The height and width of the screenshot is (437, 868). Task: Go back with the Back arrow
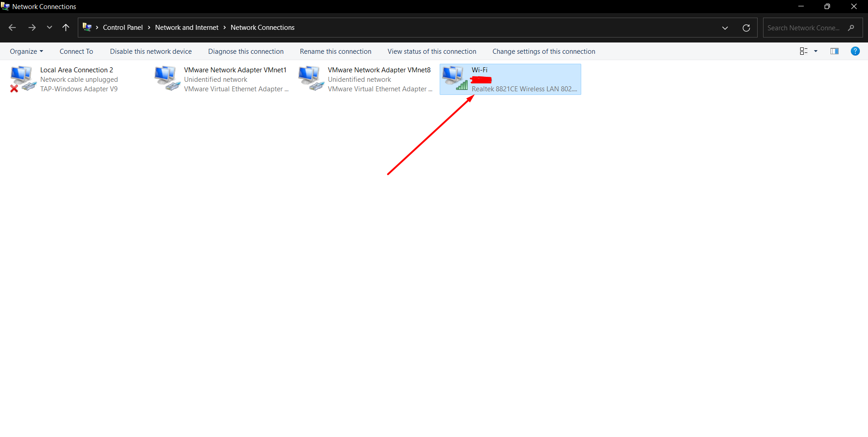click(x=12, y=28)
